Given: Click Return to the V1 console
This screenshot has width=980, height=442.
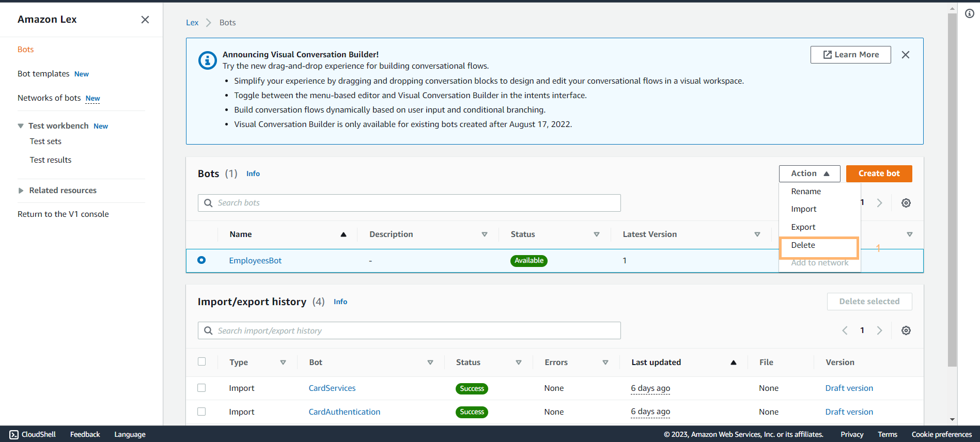Looking at the screenshot, I should (x=63, y=214).
